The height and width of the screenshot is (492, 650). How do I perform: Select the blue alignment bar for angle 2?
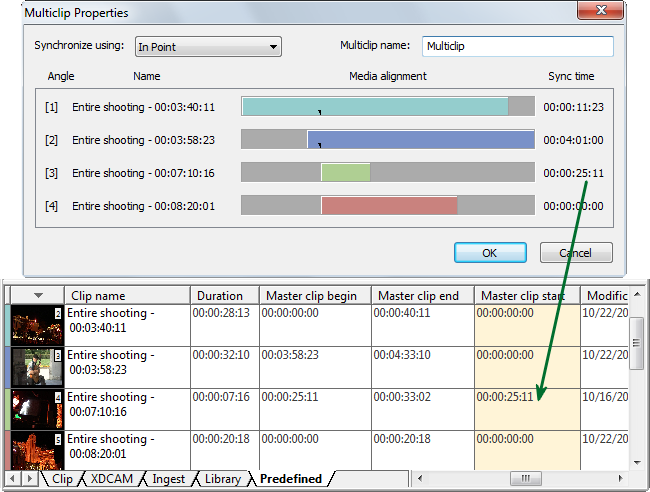pos(421,140)
